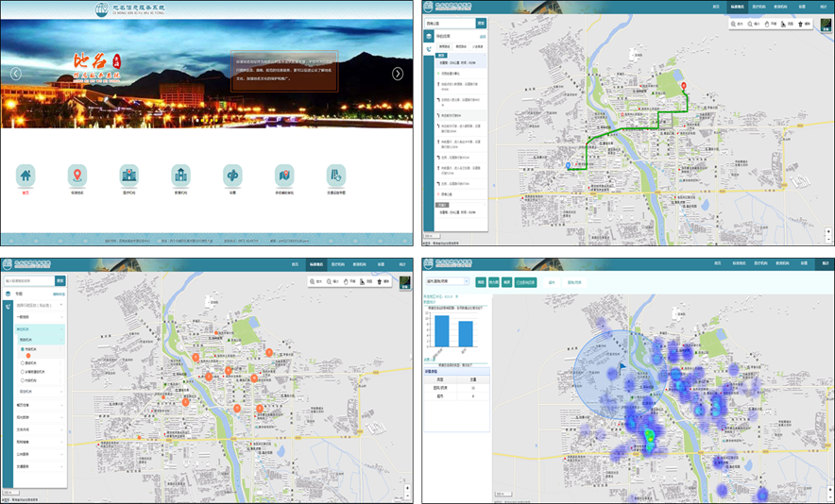Zoom in with plus button on route map

click(828, 232)
